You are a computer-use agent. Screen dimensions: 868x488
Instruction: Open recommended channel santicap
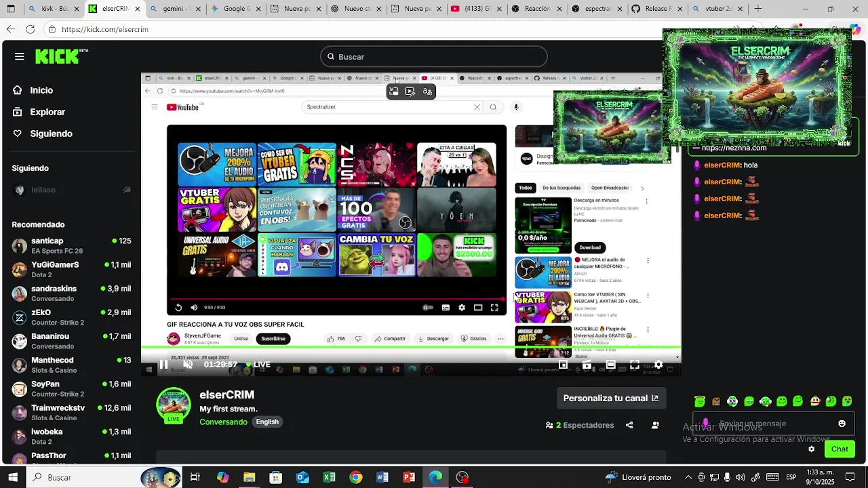pos(71,245)
